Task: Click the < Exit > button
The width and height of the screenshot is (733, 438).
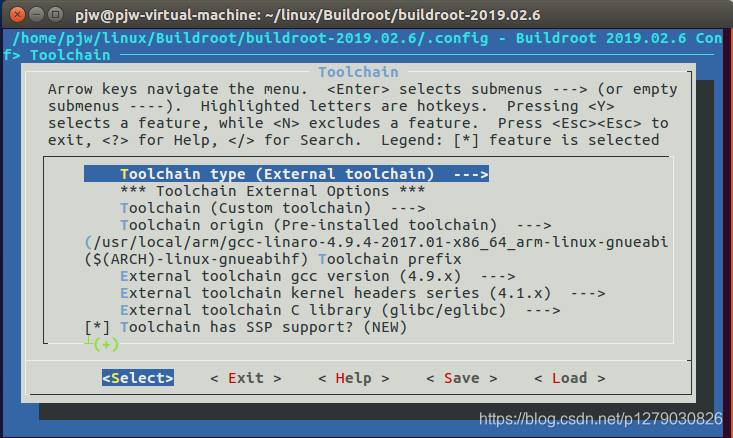Action: pos(246,378)
